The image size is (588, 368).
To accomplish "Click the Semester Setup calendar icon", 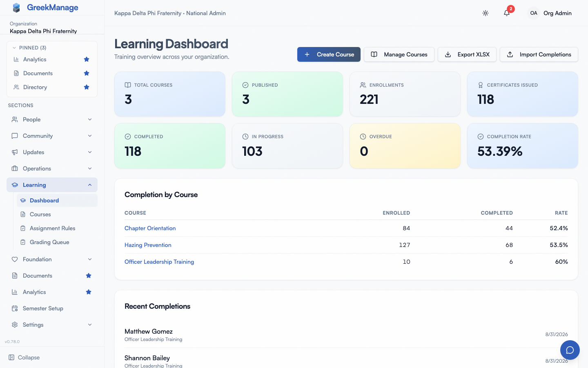I will pyautogui.click(x=15, y=308).
